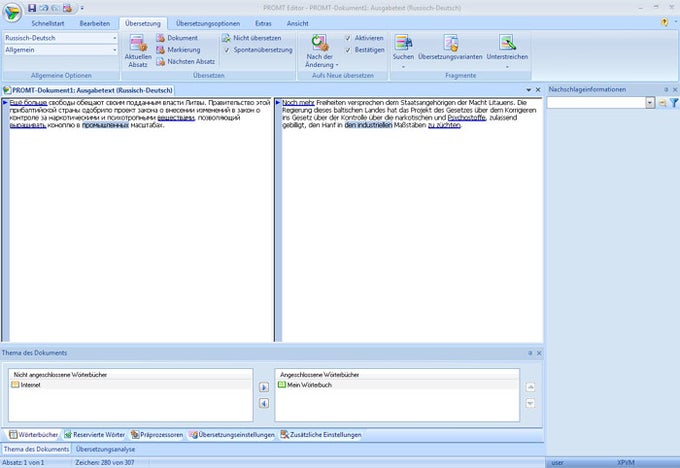The height and width of the screenshot is (468, 680).
Task: Pin the Thema des Dokuments panel
Action: point(530,353)
